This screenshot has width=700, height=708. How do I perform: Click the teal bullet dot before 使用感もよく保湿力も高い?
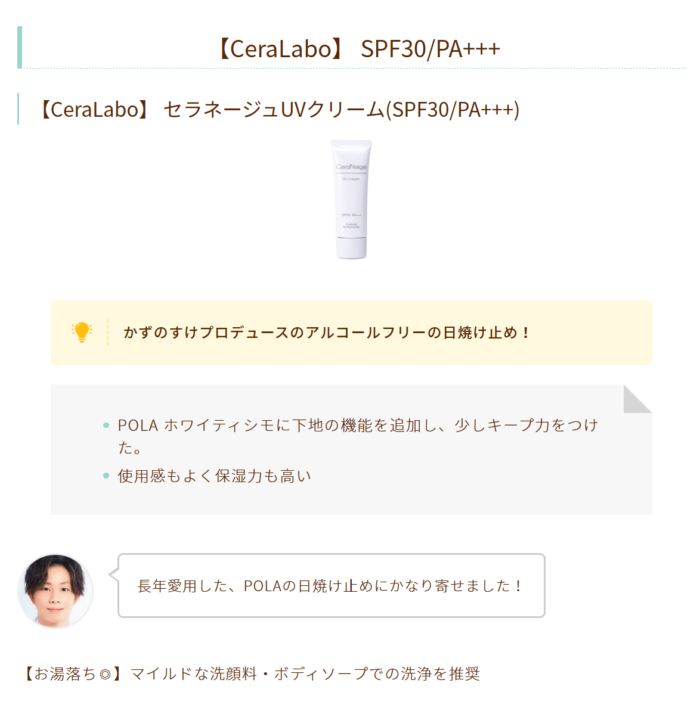pos(106,476)
